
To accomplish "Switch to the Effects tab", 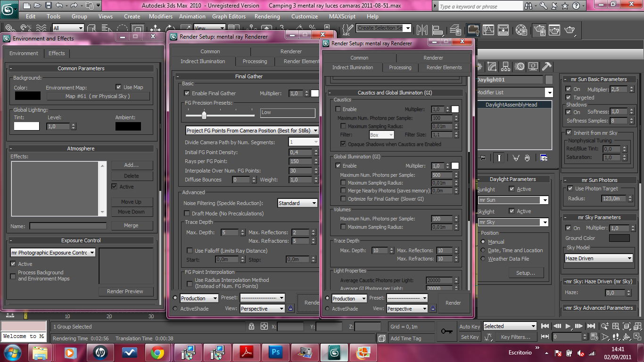I will tap(57, 53).
